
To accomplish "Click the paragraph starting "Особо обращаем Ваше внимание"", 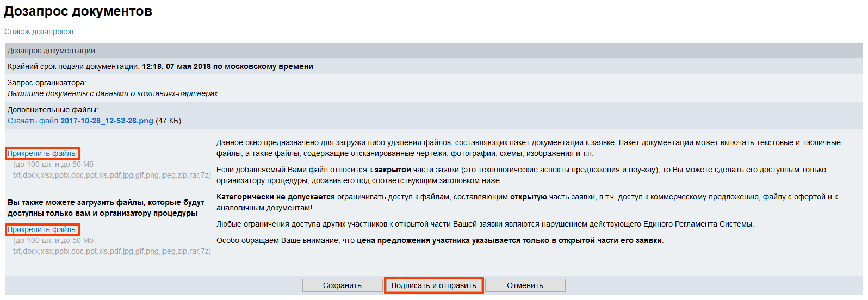I will (439, 240).
